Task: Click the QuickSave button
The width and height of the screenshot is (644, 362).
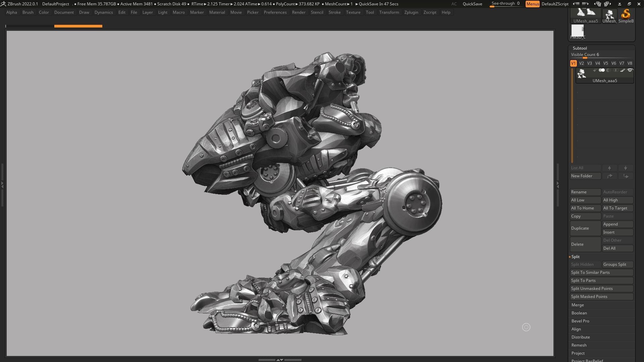Action: click(x=472, y=4)
